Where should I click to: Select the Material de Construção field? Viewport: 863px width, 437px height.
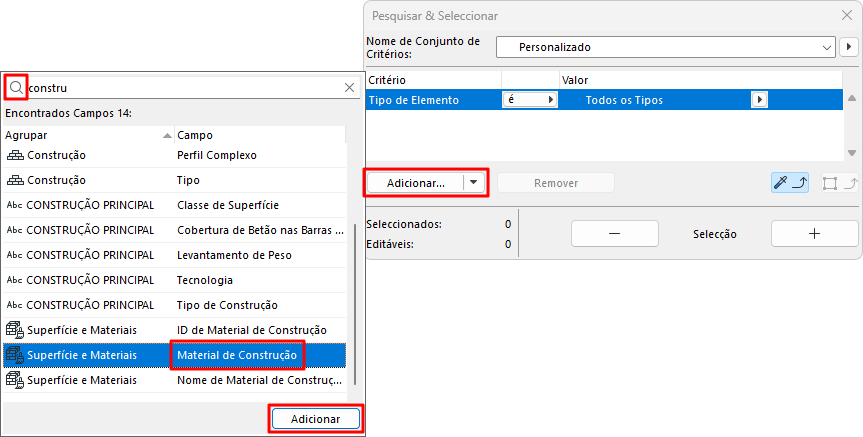tap(237, 355)
